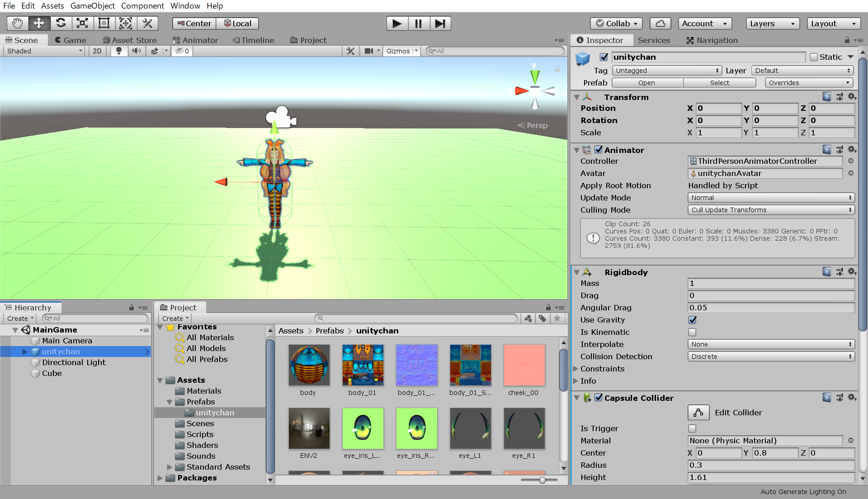Image resolution: width=868 pixels, height=499 pixels.
Task: Click the favorites star icon in Project toolbar
Action: tap(557, 318)
